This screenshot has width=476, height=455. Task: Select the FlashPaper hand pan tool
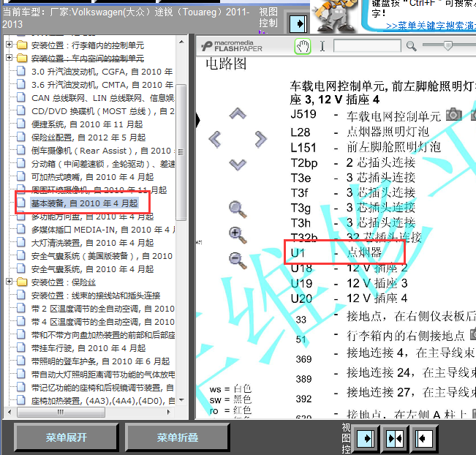(303, 47)
